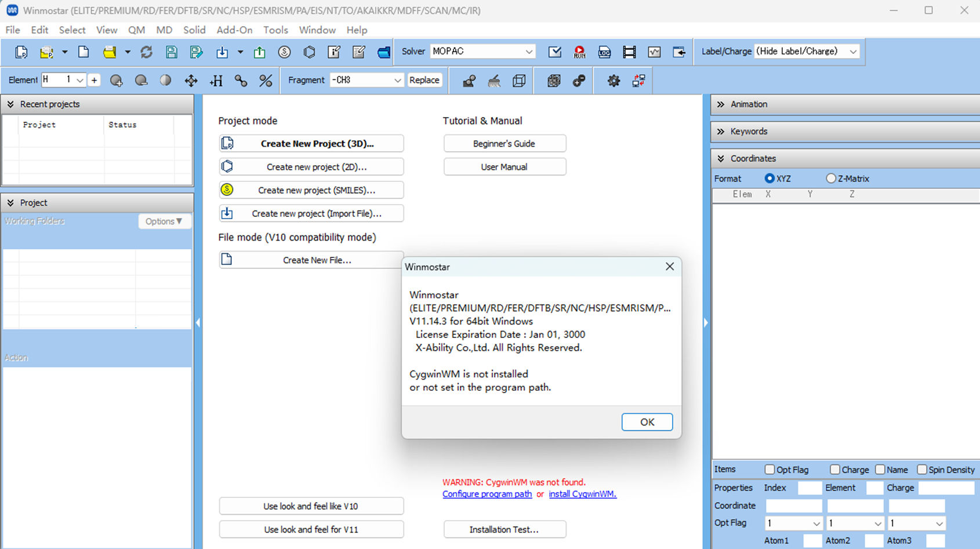Click the install CygwinWM link

[x=582, y=494]
